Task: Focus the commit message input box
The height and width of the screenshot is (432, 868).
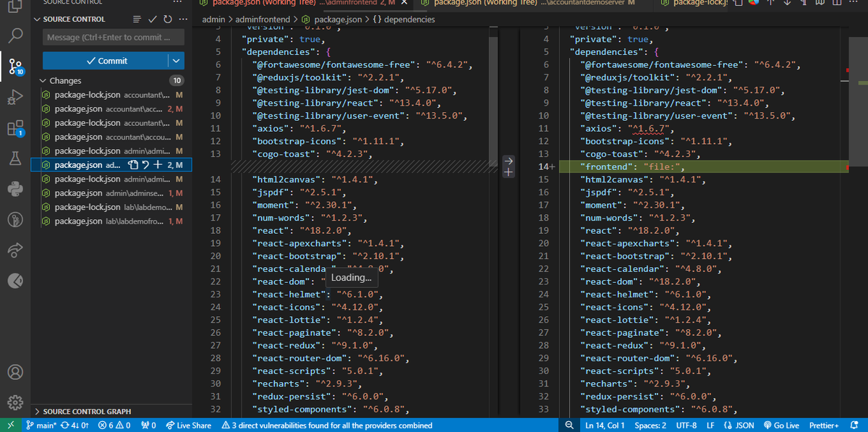Action: click(114, 37)
